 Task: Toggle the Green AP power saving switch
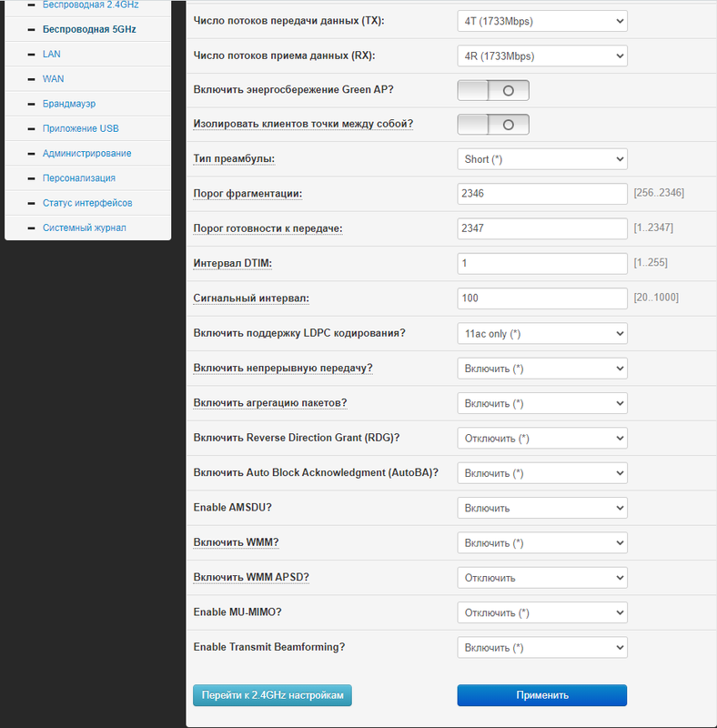tap(493, 90)
